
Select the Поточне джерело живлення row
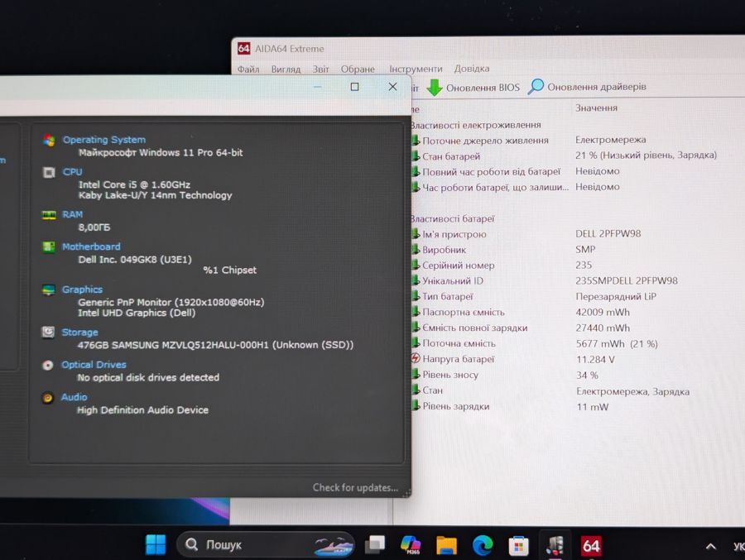click(565, 140)
